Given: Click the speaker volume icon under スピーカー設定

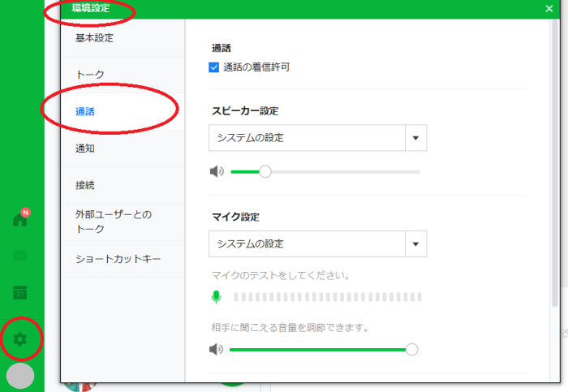Looking at the screenshot, I should point(217,171).
